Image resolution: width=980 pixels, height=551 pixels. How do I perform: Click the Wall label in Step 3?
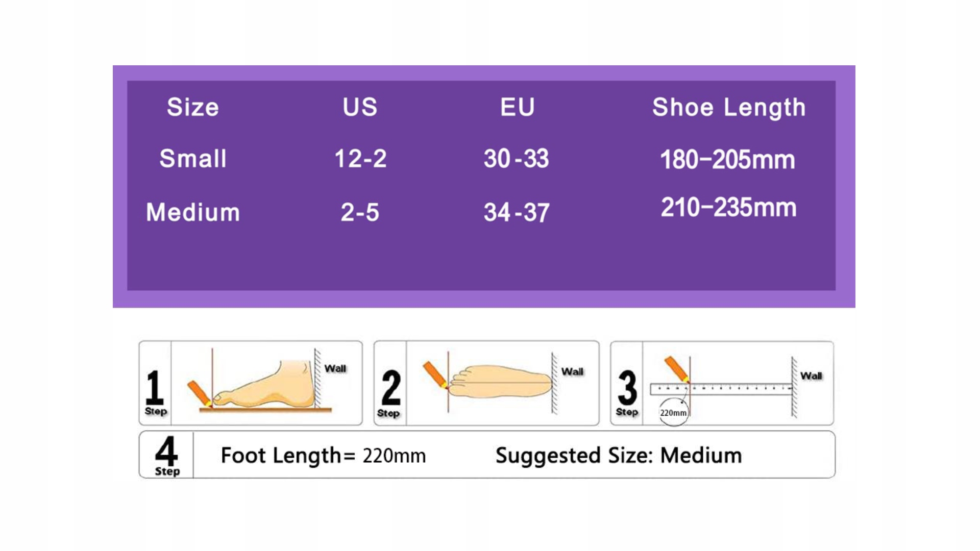click(811, 376)
